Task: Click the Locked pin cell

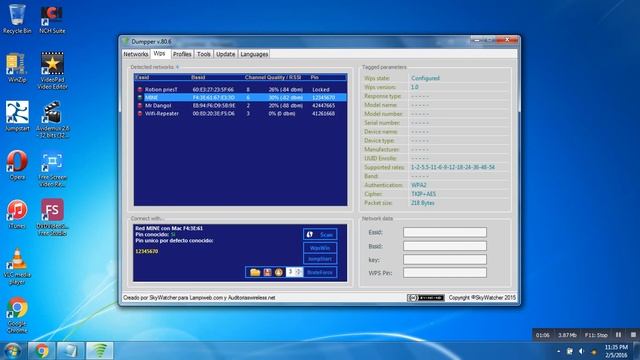Action: (x=321, y=89)
